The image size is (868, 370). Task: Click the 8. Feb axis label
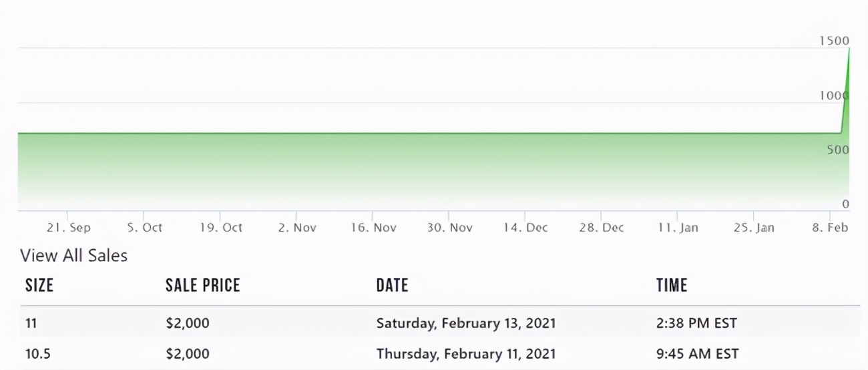831,228
